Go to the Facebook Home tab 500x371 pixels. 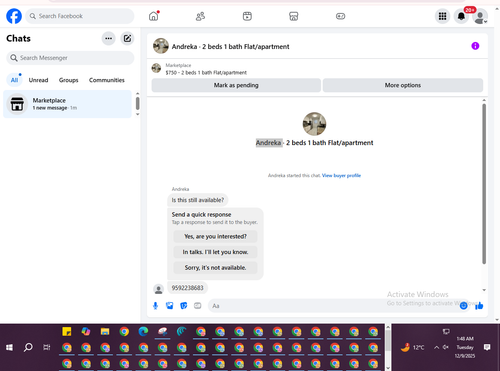click(154, 16)
